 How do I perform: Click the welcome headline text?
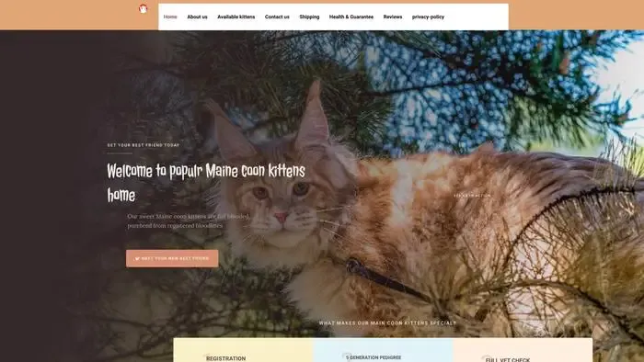click(x=206, y=183)
